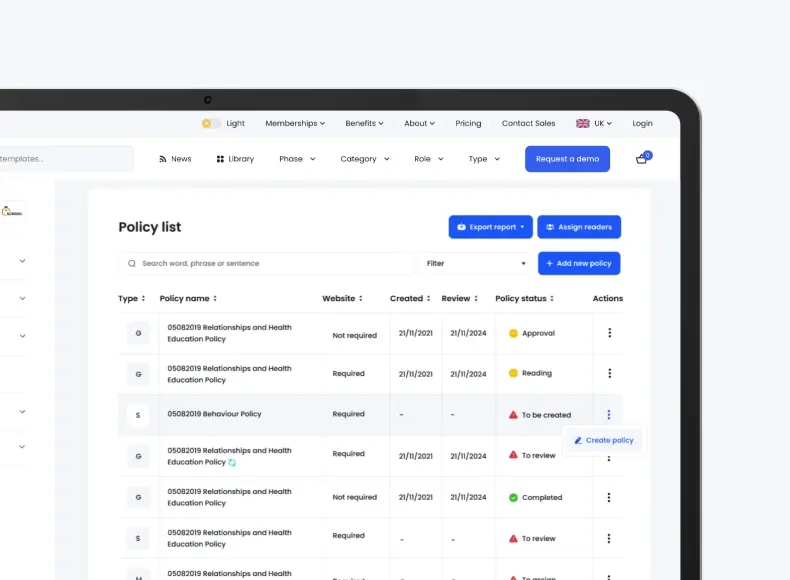Click the G type badge in Reading row
Image resolution: width=790 pixels, height=580 pixels.
click(x=138, y=374)
